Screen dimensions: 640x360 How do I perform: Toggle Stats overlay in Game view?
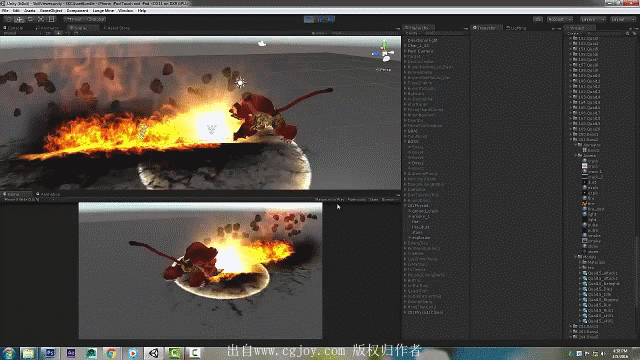(373, 200)
